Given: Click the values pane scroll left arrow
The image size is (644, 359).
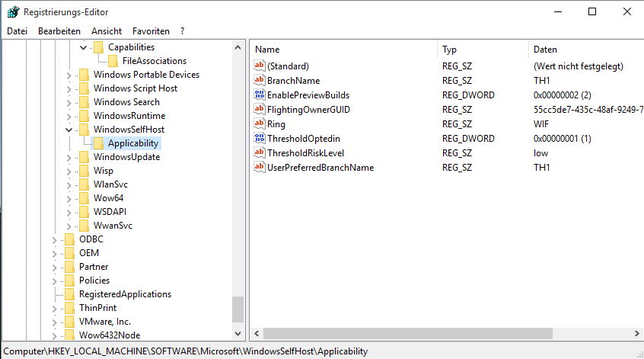Looking at the screenshot, I should tap(257, 334).
